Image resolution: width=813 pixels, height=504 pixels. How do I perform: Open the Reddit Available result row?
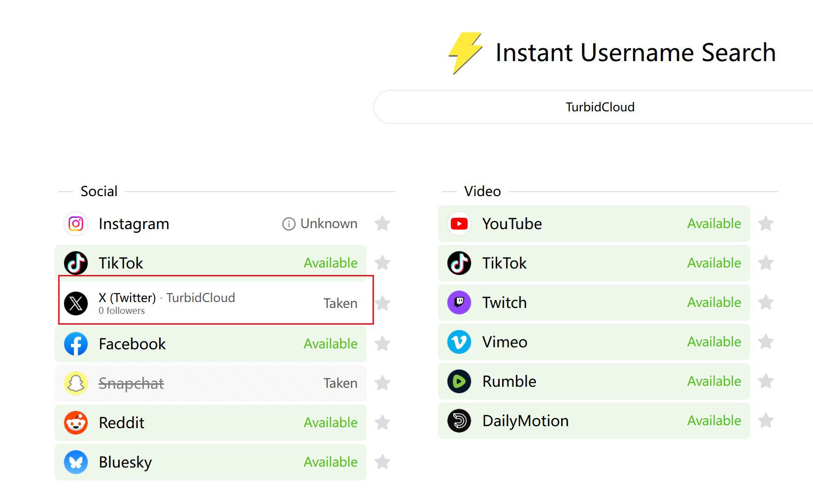(x=210, y=423)
